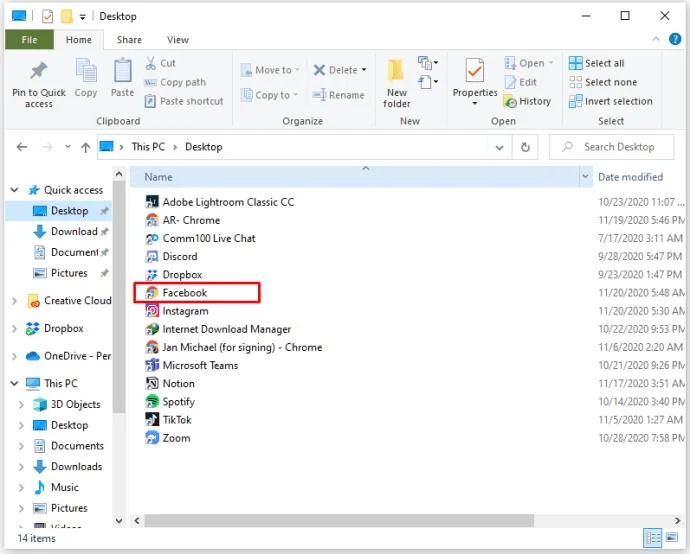Switch to the Share ribbon tab
Screen dimensions: 690x554
pyautogui.click(x=129, y=40)
